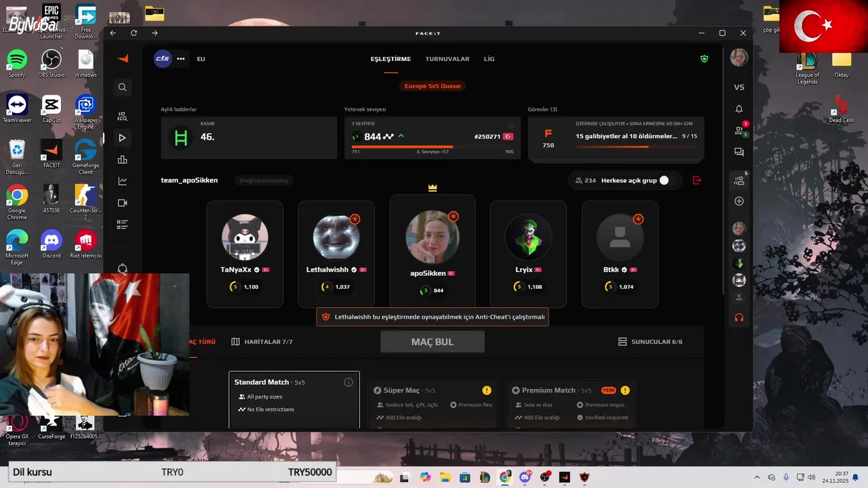Select the EU region label

pyautogui.click(x=201, y=59)
